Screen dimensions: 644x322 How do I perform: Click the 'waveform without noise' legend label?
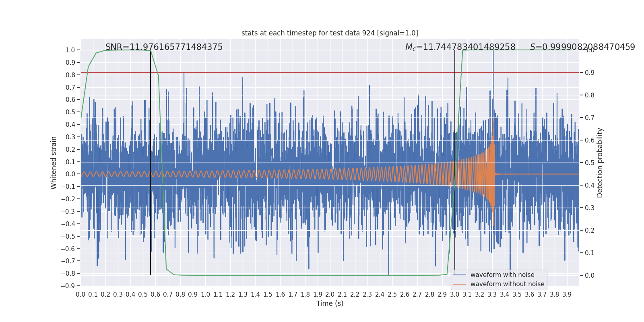507,284
